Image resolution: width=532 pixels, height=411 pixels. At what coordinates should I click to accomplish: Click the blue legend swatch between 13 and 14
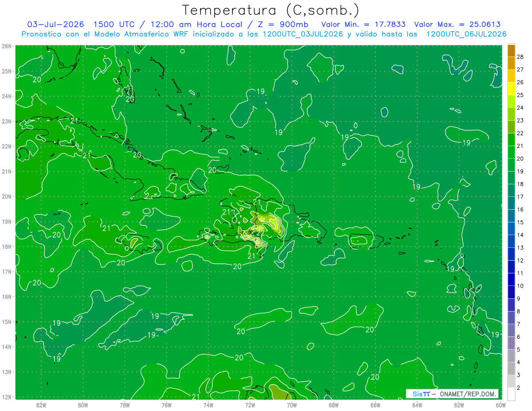(x=511, y=241)
